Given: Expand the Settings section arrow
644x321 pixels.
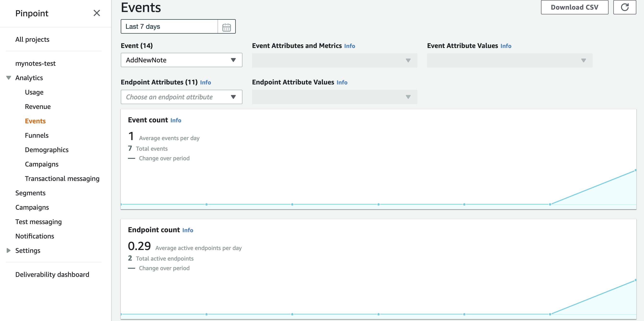Looking at the screenshot, I should coord(8,250).
